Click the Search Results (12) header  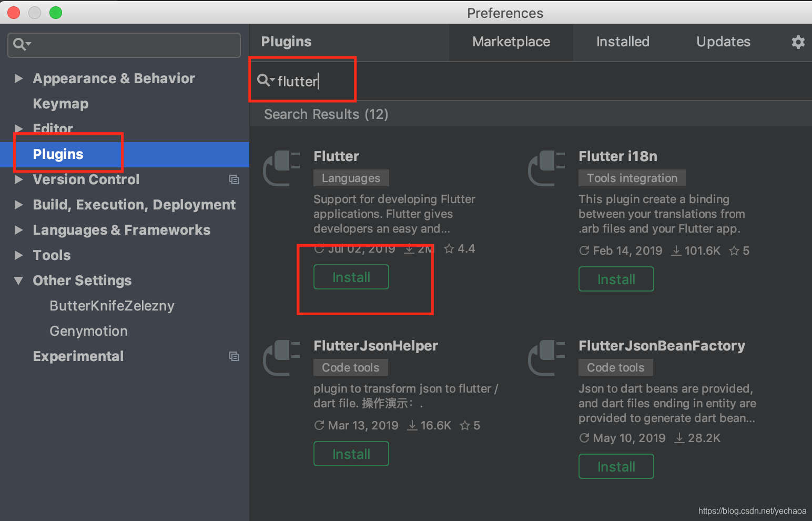(x=326, y=114)
